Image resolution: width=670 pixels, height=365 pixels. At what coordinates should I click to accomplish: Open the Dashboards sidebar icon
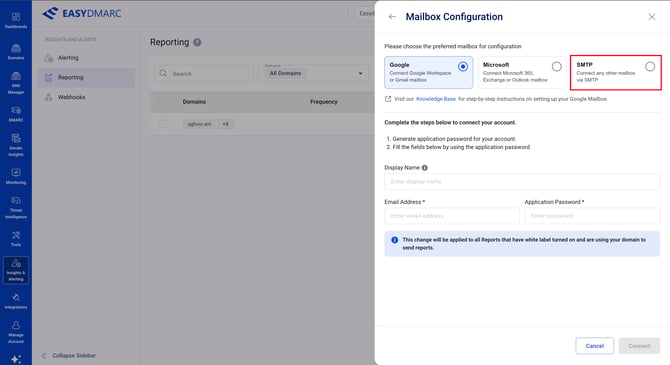16,20
